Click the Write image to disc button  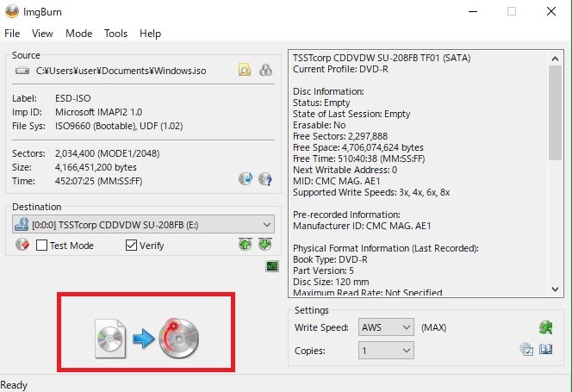coord(146,334)
